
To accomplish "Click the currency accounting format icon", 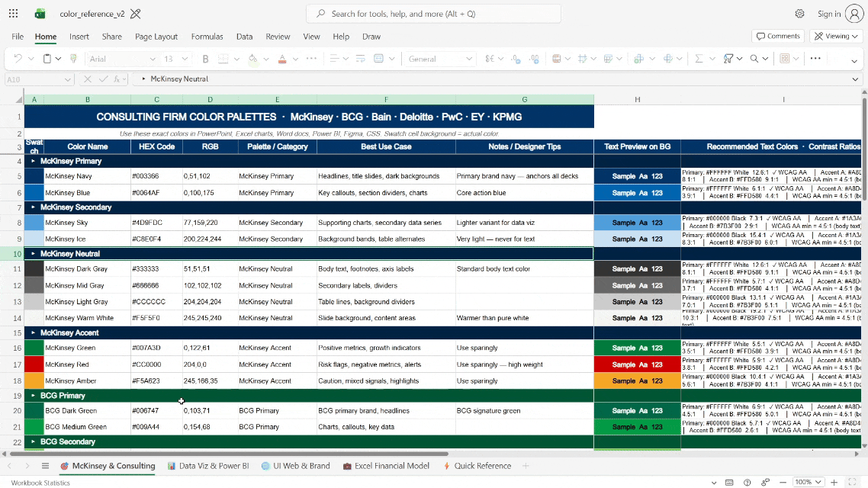I will (490, 59).
